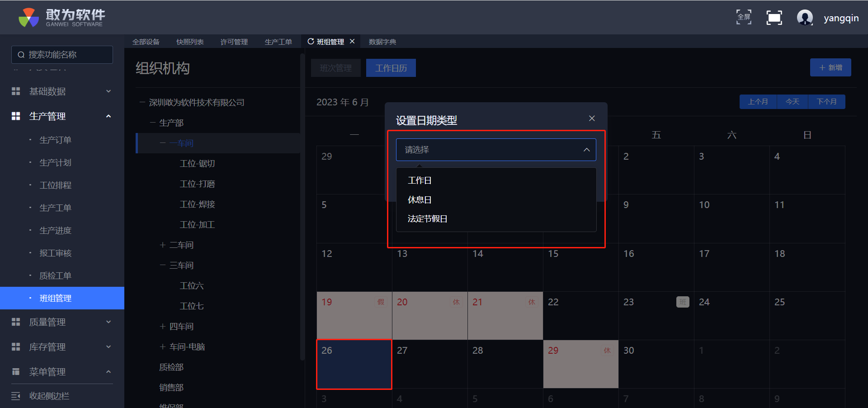Screen dimensions: 868x408
Task: Select 休息日 from the dropdown list
Action: point(496,200)
